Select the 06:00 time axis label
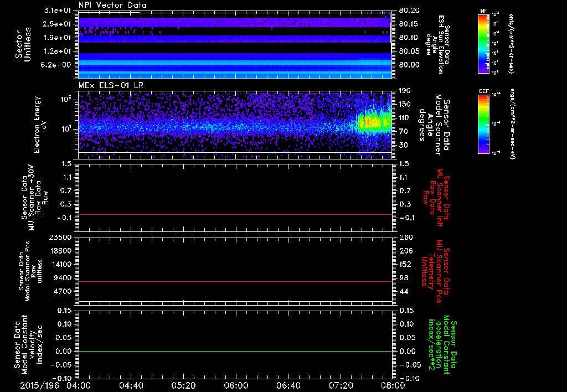This screenshot has width=567, height=392. click(236, 385)
